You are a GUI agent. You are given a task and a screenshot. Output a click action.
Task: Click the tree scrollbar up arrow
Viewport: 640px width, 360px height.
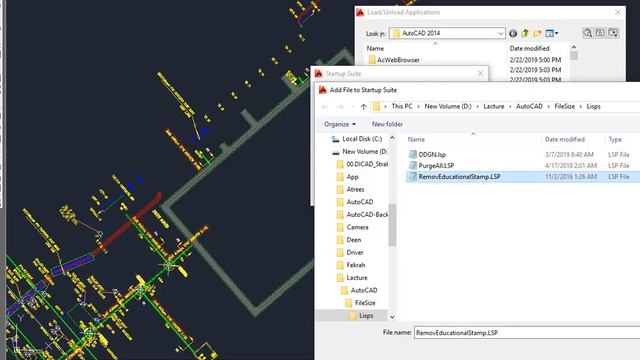392,138
